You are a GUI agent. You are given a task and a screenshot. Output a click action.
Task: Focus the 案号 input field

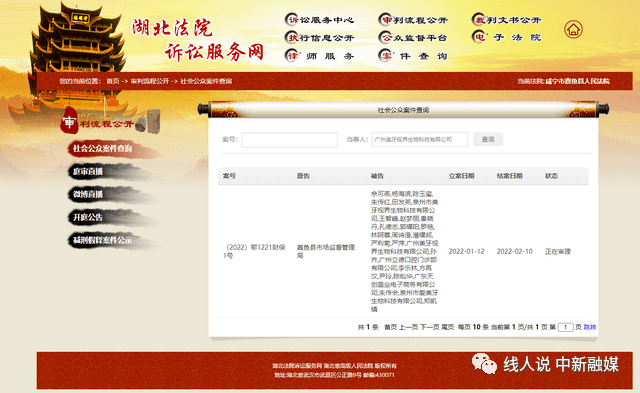289,140
